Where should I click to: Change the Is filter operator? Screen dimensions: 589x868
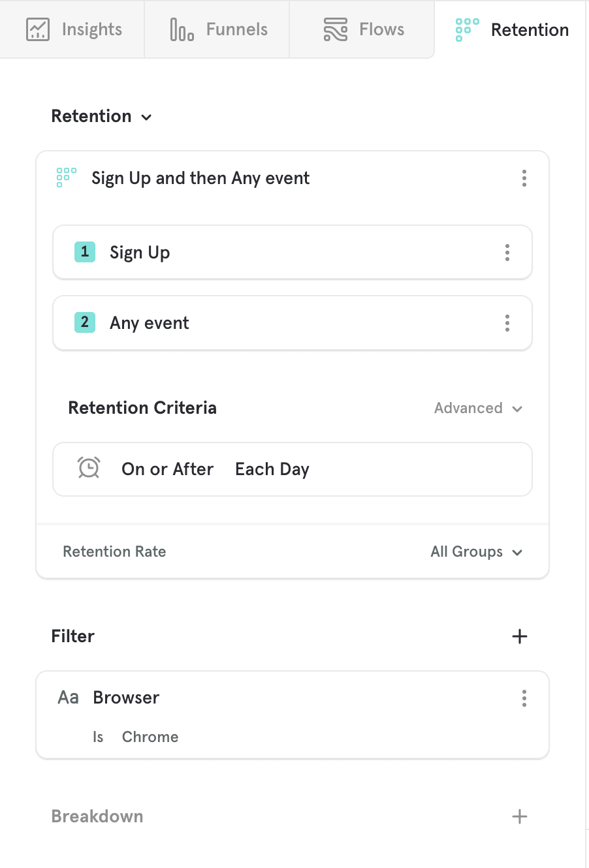pos(98,737)
